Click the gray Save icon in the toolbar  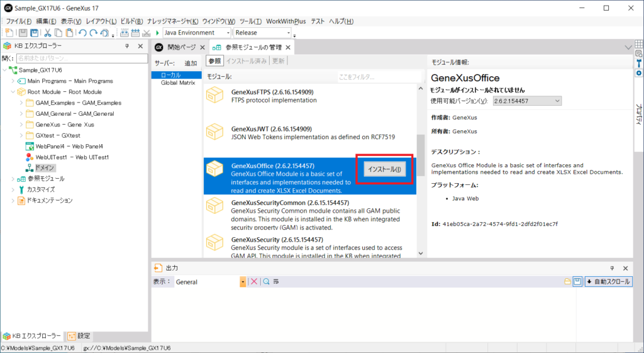23,33
